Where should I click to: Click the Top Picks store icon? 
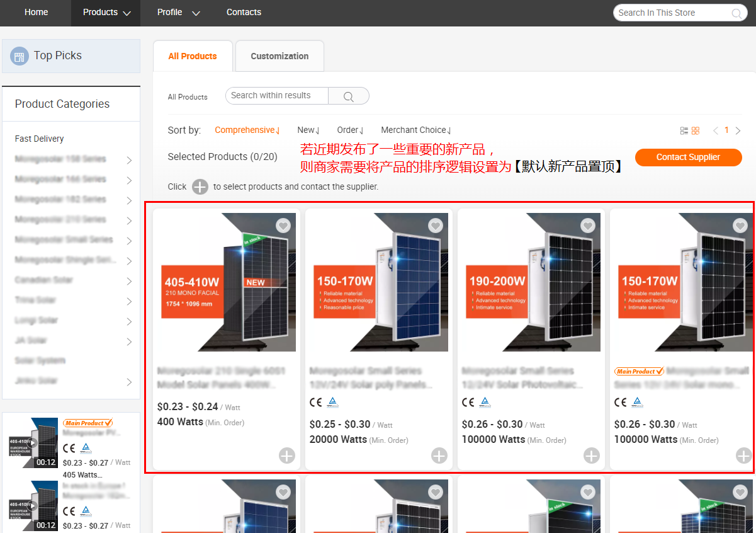pos(20,56)
